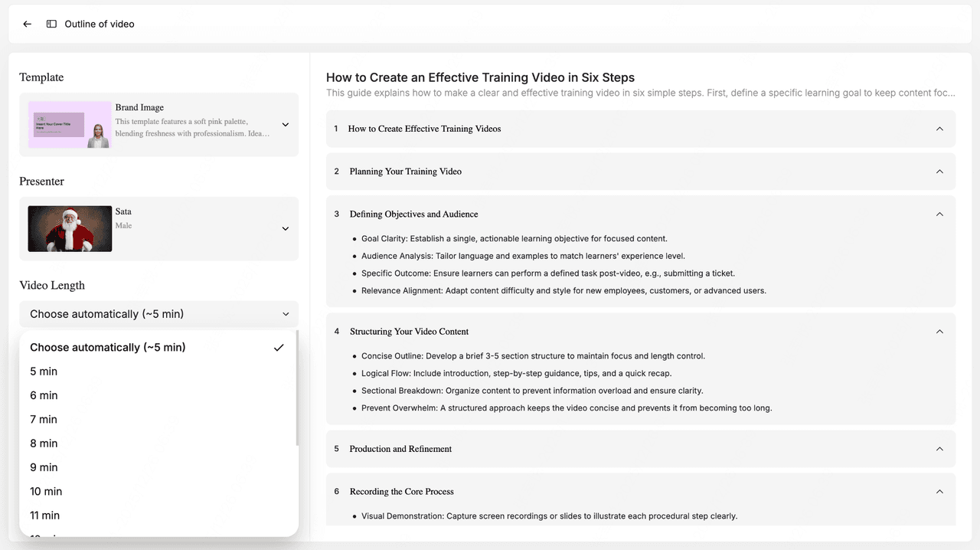Screen dimensions: 980x550
Task: Collapse Recording the Core Process section
Action: click(939, 492)
